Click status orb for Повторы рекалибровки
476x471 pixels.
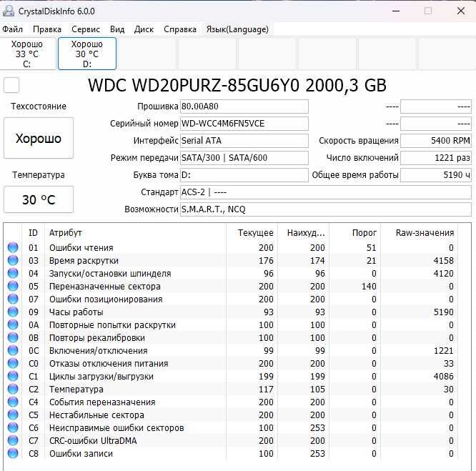point(13,337)
